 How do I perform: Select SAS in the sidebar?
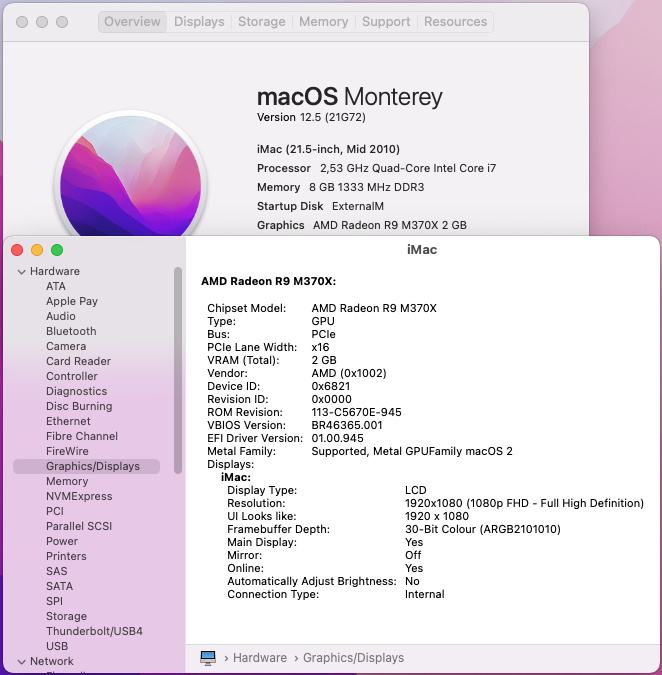point(56,572)
